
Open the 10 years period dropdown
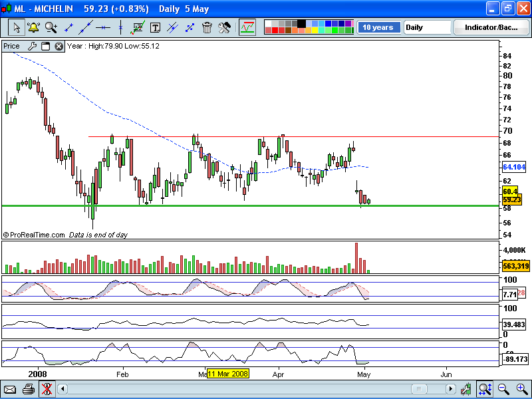click(x=378, y=27)
